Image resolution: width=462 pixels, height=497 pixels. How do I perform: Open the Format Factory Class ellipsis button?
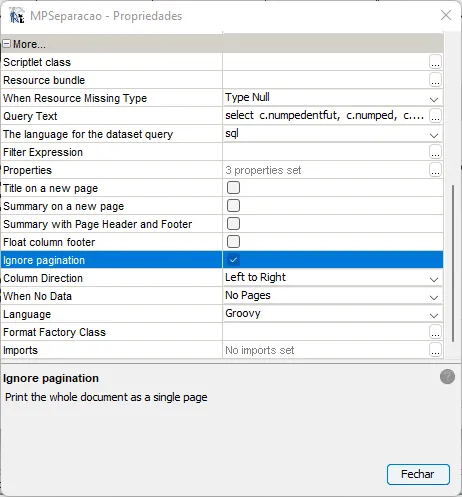click(435, 332)
